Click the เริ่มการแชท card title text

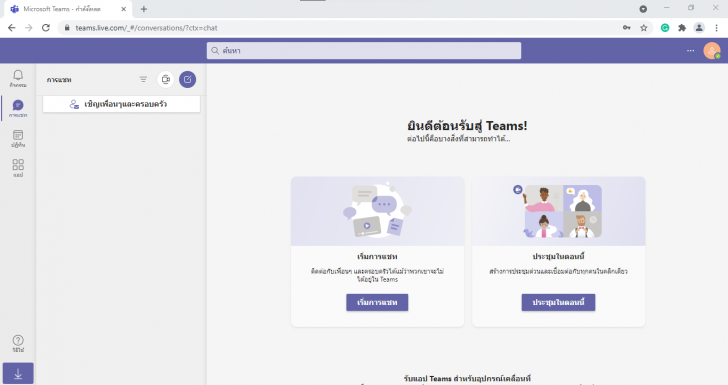coord(377,256)
